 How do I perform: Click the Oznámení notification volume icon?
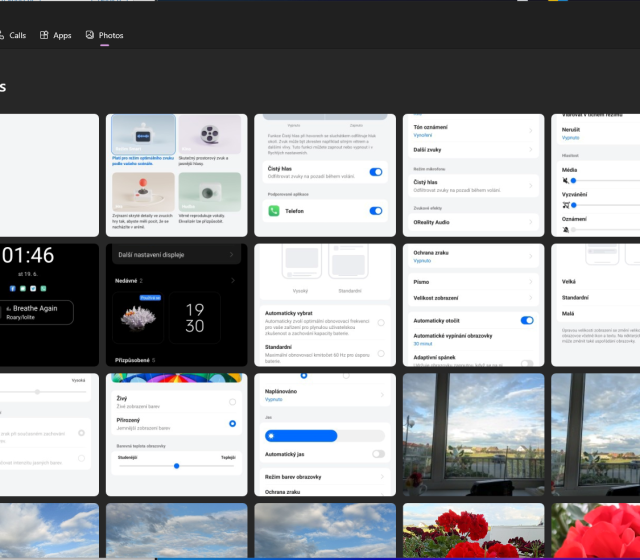point(565,229)
